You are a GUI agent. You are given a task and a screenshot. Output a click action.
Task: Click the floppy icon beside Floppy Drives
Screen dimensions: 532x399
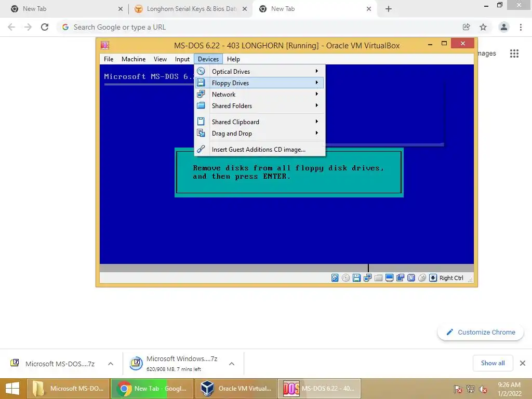coord(201,83)
